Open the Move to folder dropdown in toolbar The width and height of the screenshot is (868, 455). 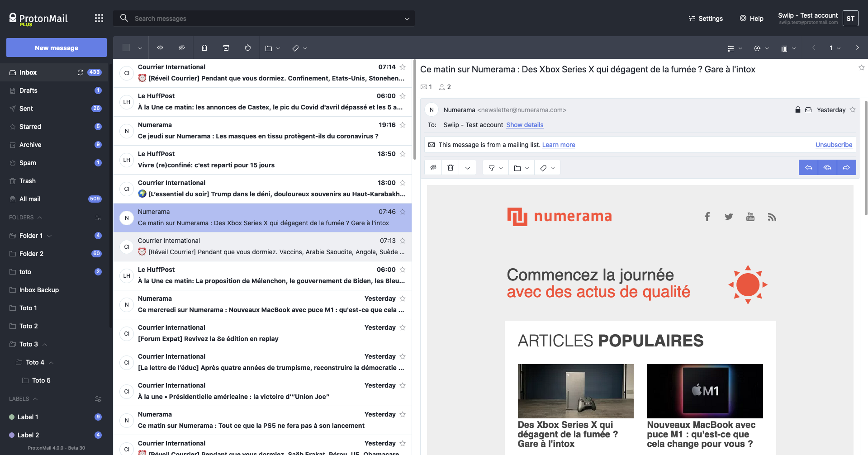[x=273, y=48]
